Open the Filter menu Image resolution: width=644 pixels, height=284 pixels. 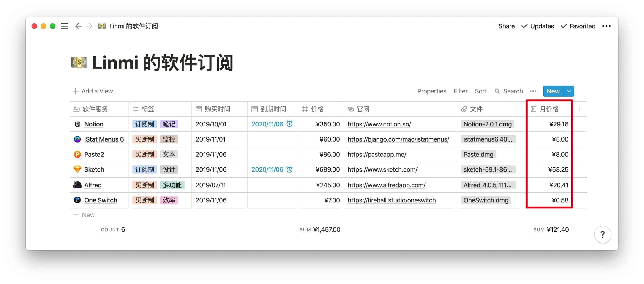tap(461, 91)
